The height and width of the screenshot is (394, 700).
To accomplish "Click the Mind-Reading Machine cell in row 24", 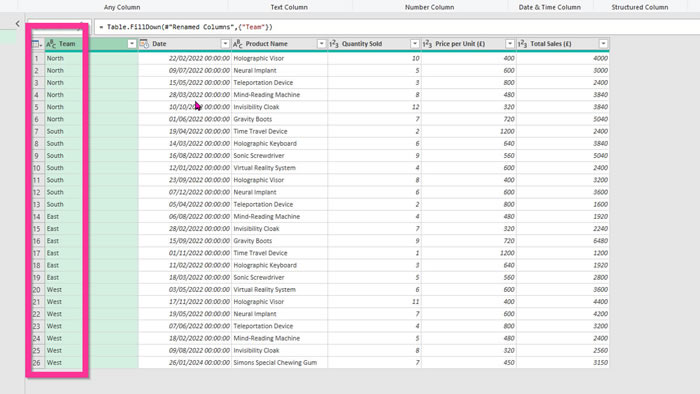I will [x=279, y=338].
